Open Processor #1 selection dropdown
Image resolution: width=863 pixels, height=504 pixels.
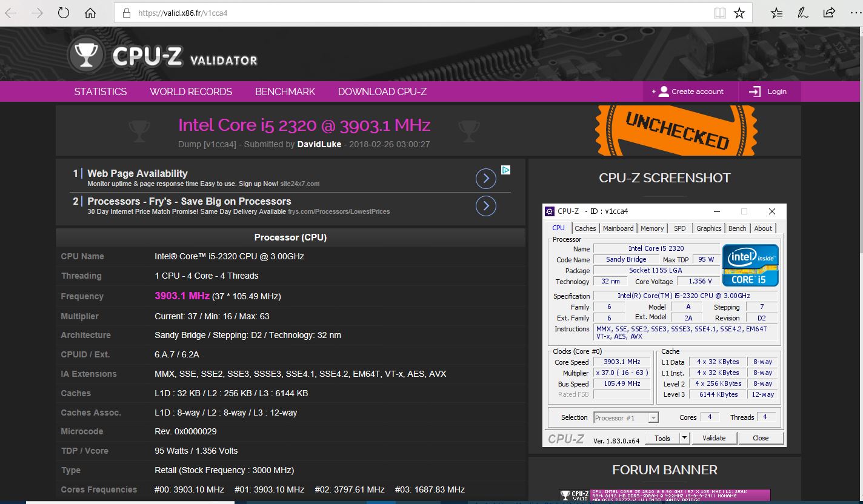coord(626,418)
